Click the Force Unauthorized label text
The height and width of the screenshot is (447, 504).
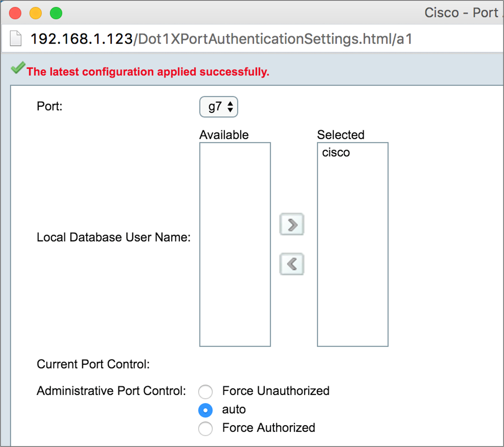pos(276,391)
